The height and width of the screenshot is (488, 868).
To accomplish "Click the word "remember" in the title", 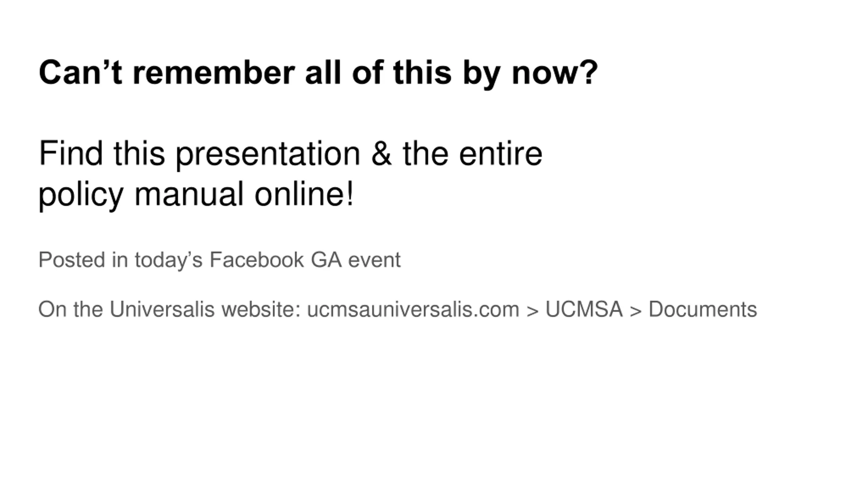I will click(x=214, y=73).
